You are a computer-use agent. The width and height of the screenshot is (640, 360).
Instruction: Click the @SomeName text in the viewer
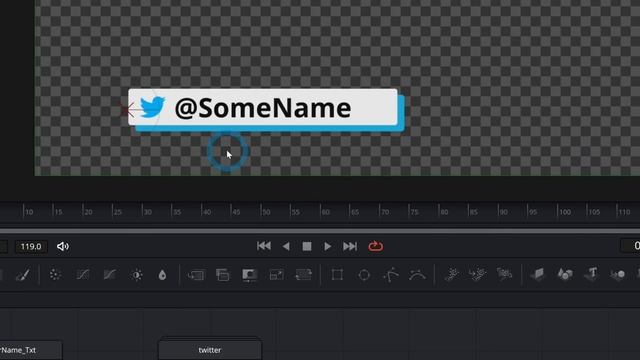pyautogui.click(x=262, y=108)
